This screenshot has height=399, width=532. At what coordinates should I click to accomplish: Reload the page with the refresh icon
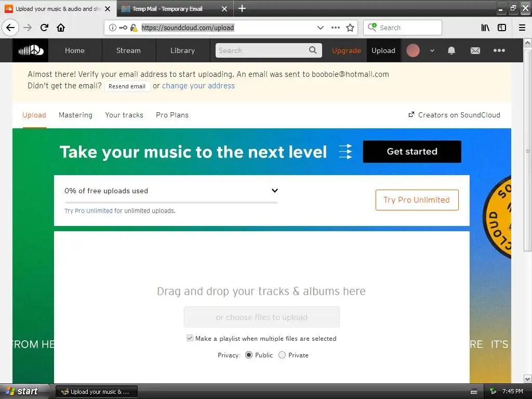44,28
